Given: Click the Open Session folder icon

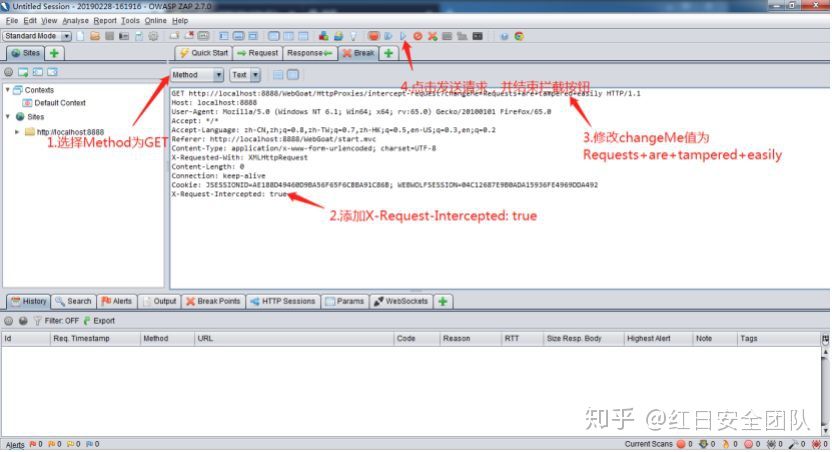Looking at the screenshot, I should [x=95, y=36].
